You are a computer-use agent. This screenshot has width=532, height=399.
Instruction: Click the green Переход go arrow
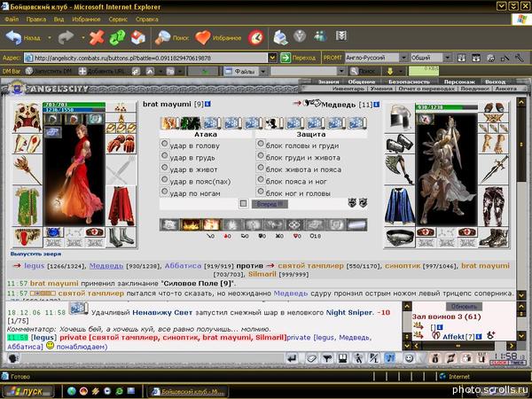point(286,58)
